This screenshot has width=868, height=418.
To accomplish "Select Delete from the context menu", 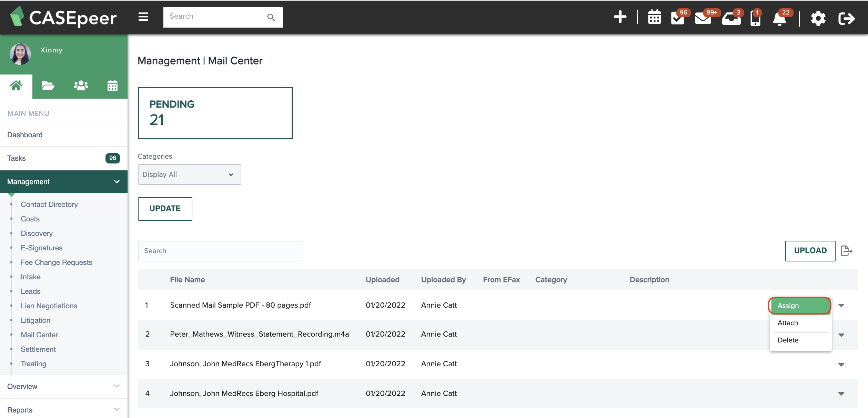I will tap(788, 340).
